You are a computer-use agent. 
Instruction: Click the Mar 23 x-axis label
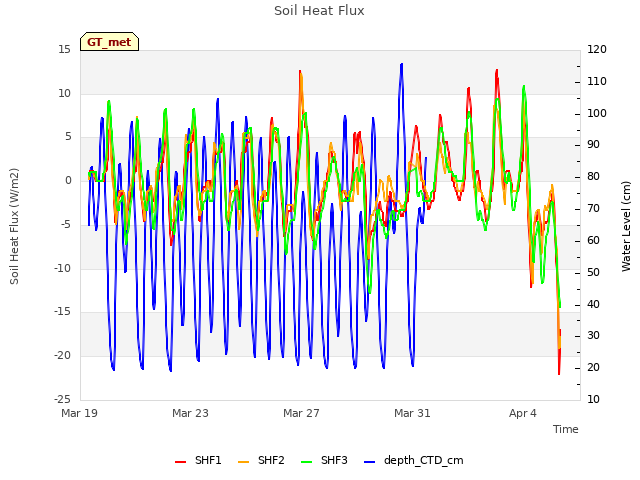pyautogui.click(x=190, y=413)
